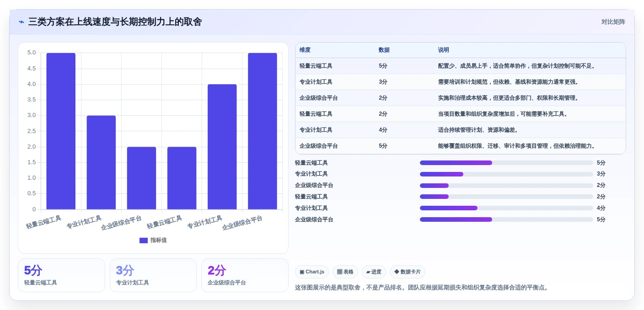
Task: Click the chart bar reaching 2.0 for 轻量云端工具
Action: point(182,178)
